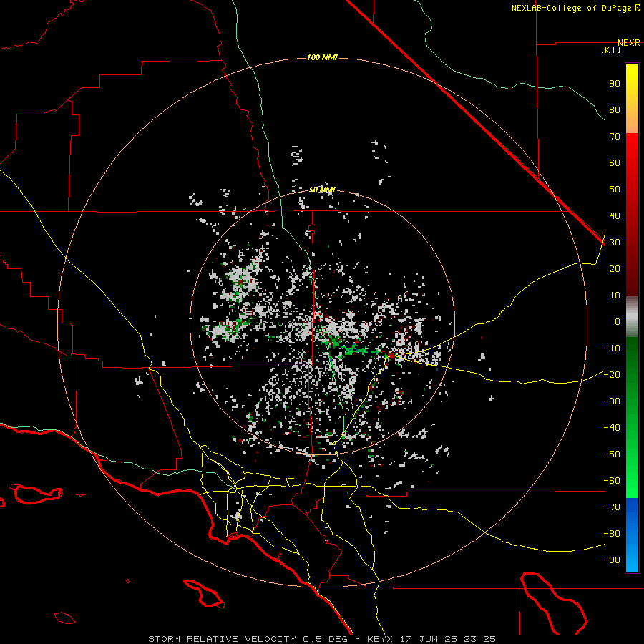Click the KT units label above the color scale

tap(611, 49)
